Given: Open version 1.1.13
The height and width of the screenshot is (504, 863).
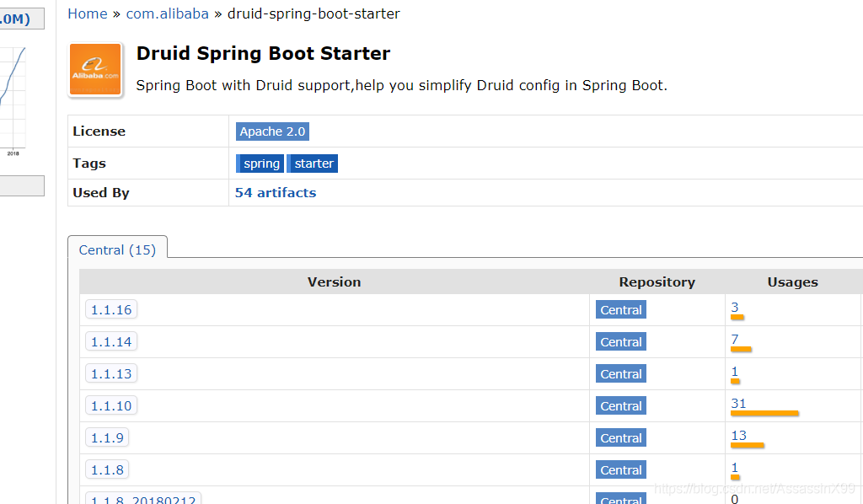Looking at the screenshot, I should click(111, 373).
